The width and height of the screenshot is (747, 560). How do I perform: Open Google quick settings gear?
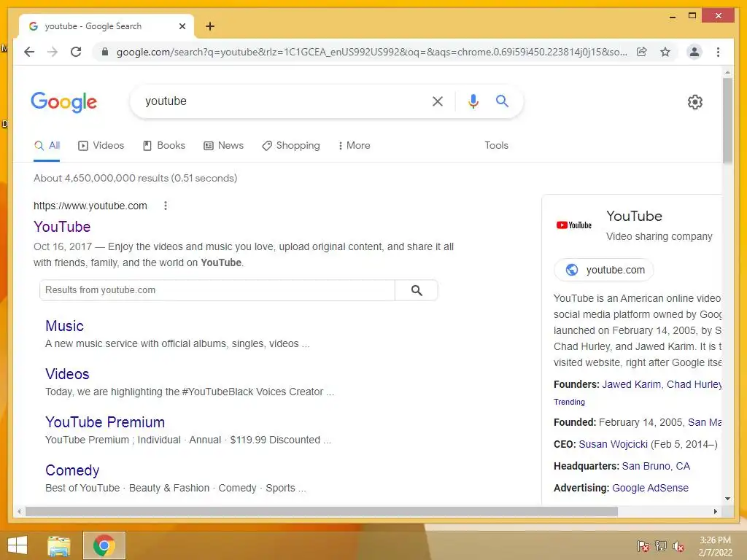point(695,102)
